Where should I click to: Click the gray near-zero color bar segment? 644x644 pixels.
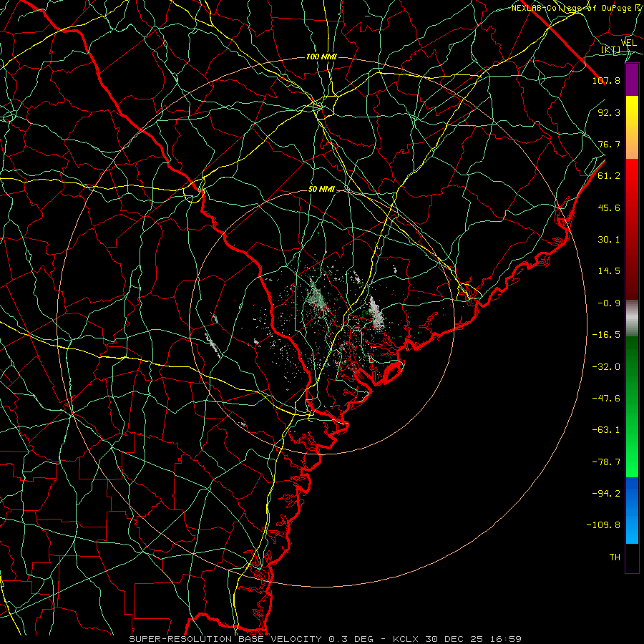coord(632,318)
